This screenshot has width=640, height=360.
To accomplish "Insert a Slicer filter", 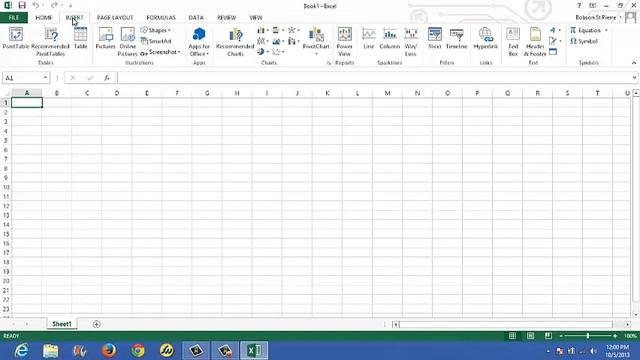I will click(x=435, y=38).
